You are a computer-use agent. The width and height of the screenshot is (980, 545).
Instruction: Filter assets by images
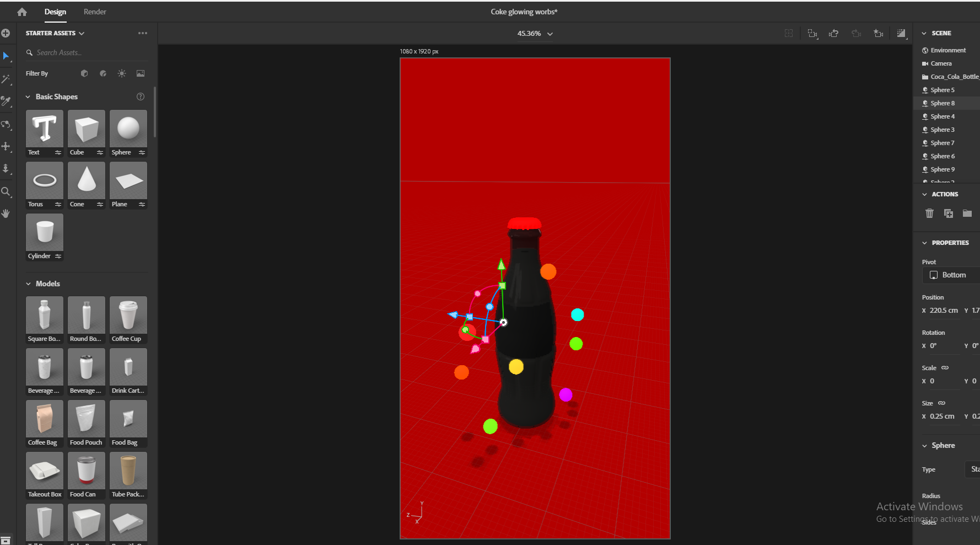(x=141, y=73)
